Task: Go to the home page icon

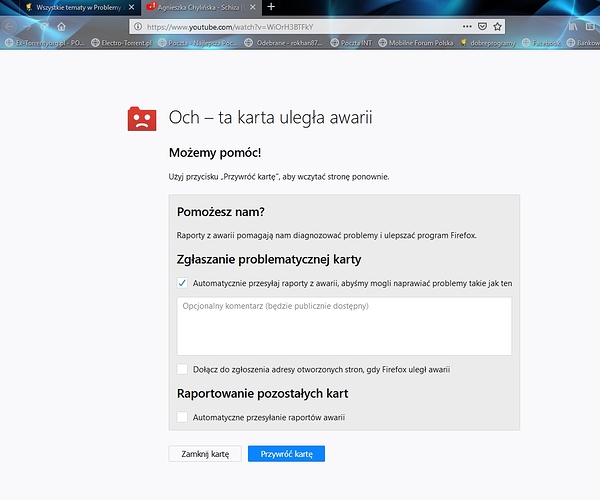Action: [61, 26]
